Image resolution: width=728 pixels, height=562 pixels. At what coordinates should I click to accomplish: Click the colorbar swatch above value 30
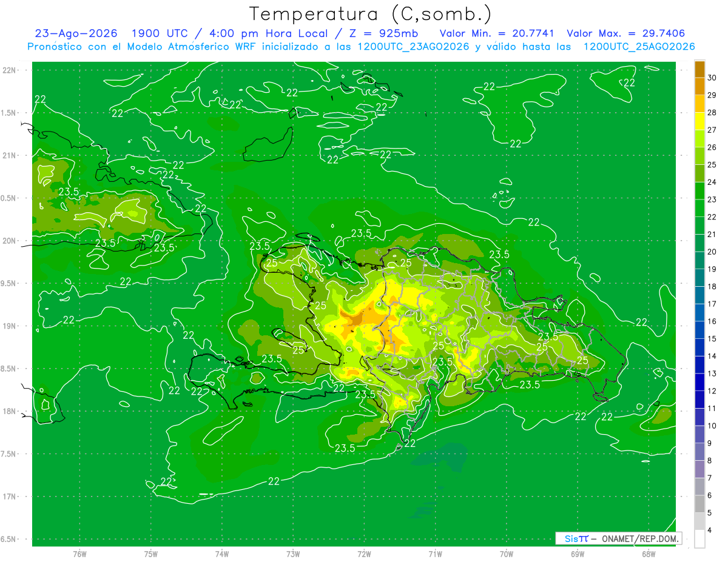pyautogui.click(x=699, y=69)
